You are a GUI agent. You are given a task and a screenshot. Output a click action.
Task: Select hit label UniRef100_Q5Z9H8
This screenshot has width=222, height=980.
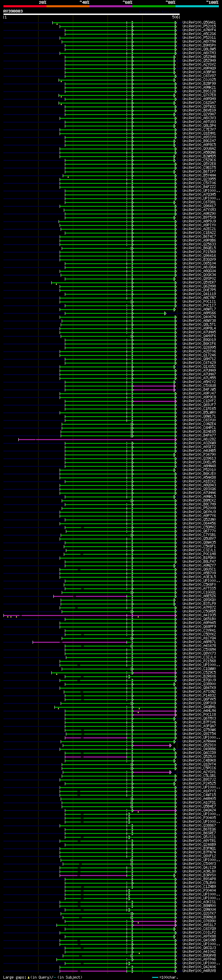pos(199,57)
